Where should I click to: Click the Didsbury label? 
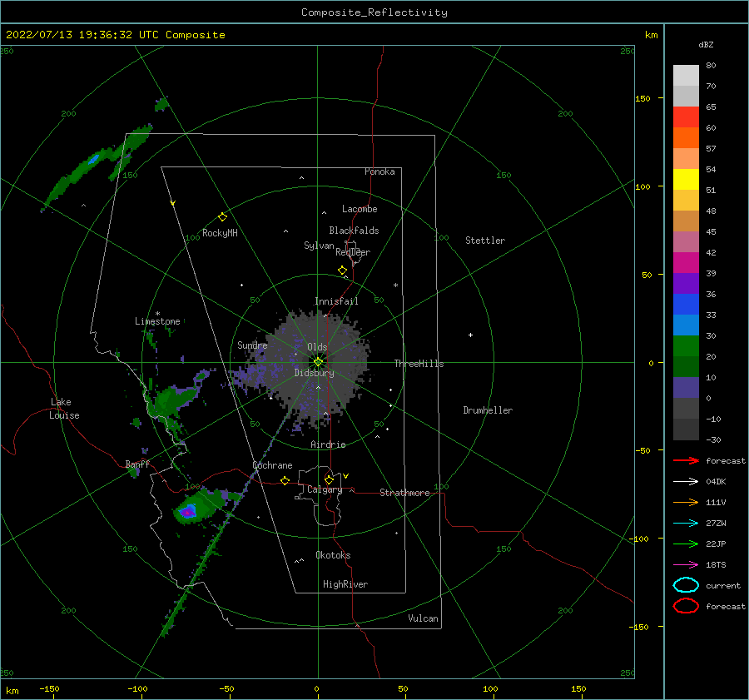314,373
